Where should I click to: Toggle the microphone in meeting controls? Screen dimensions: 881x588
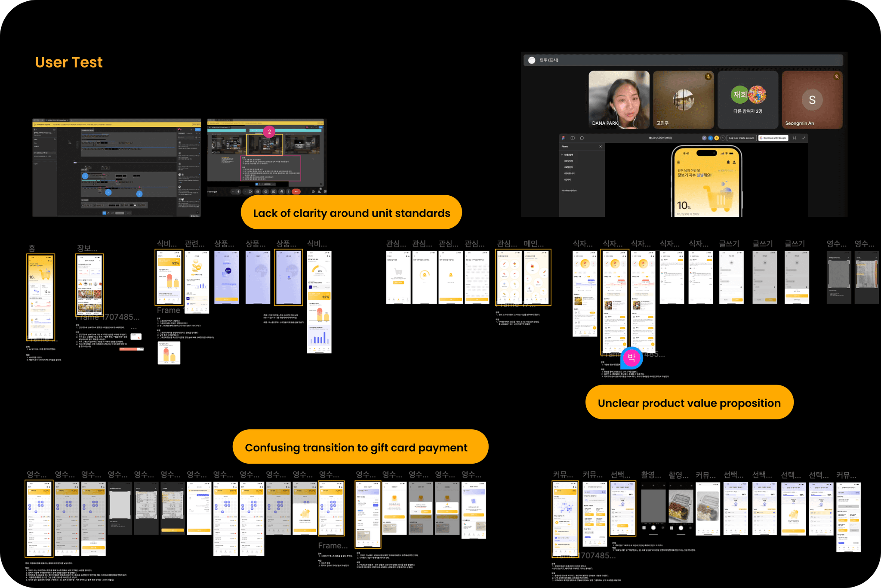point(238,192)
